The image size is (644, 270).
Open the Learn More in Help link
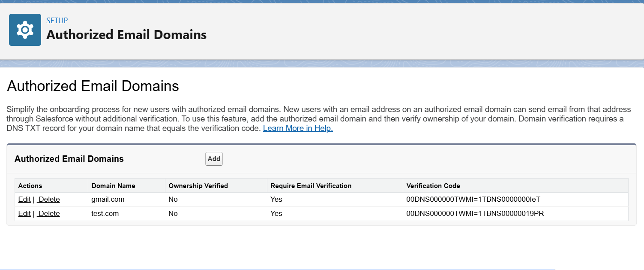(298, 128)
